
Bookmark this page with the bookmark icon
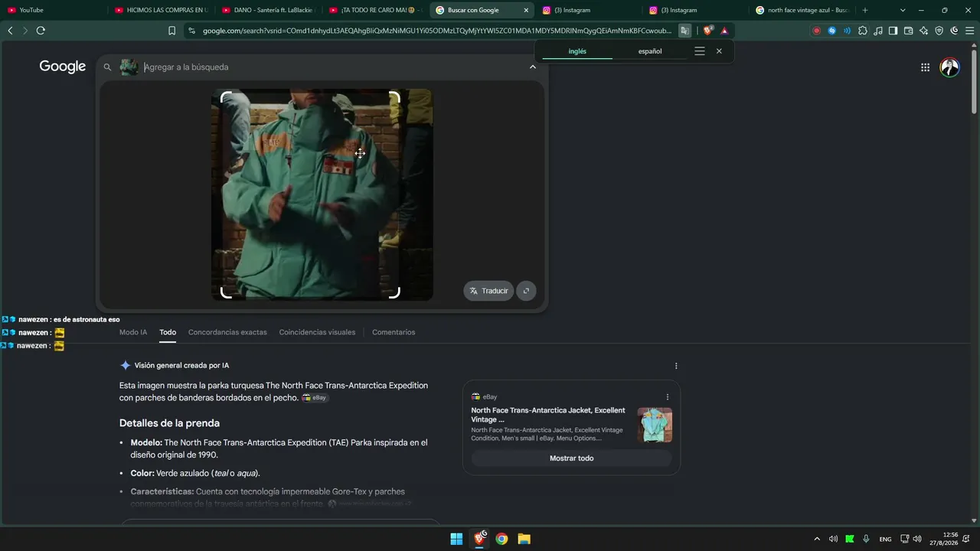pos(171,31)
